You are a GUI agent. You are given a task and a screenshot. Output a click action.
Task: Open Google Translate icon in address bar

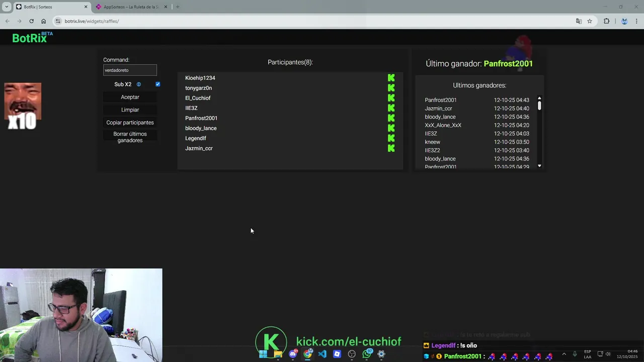point(579,21)
